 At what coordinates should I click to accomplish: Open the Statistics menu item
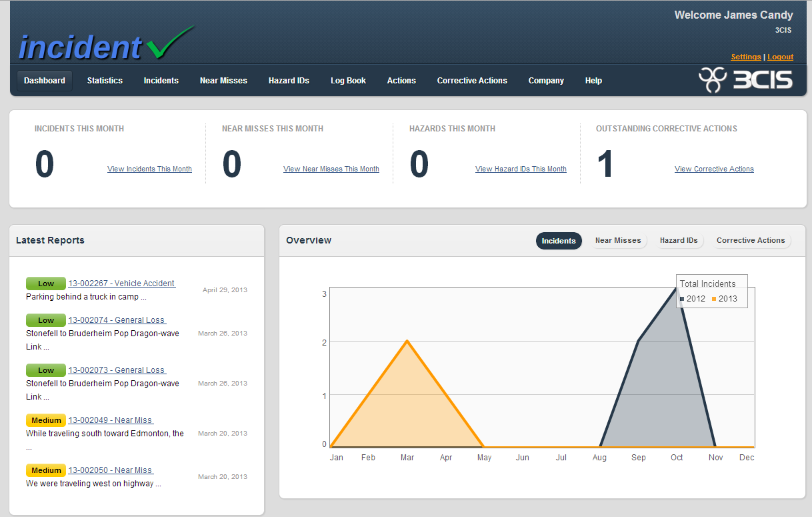tap(105, 81)
